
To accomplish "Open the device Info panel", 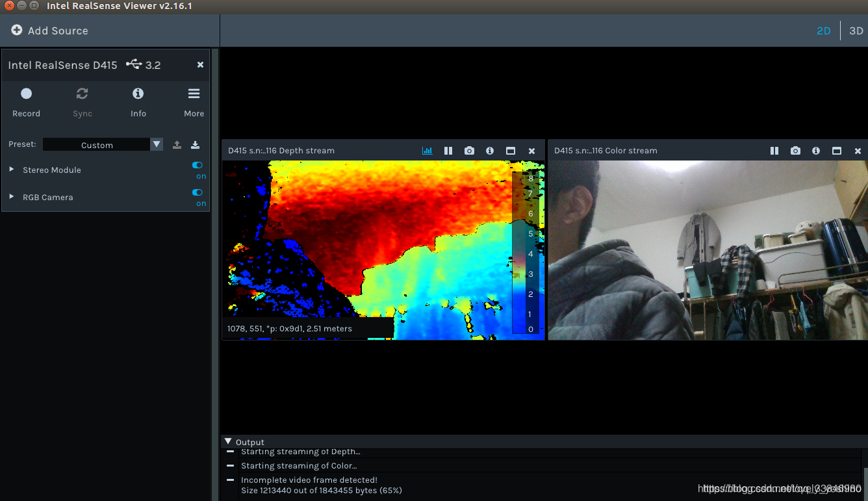I will 138,103.
